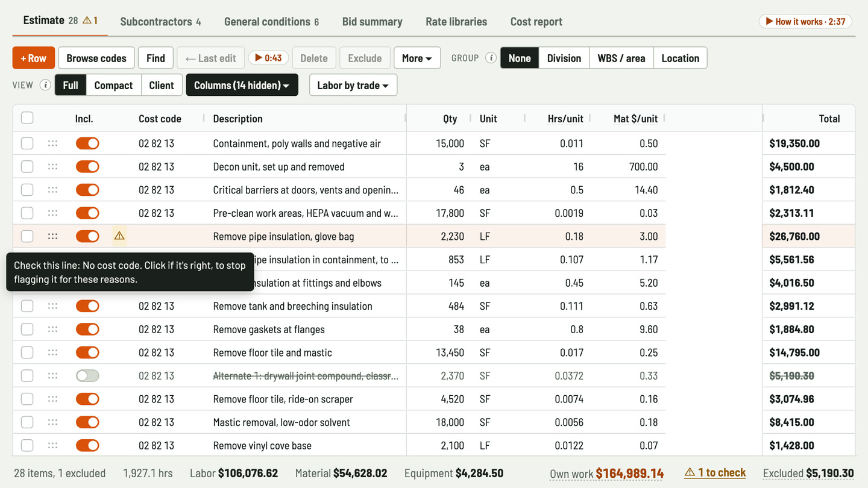
Task: Click drag handle on Remove pipe insulation, glove bag row
Action: [x=52, y=236]
